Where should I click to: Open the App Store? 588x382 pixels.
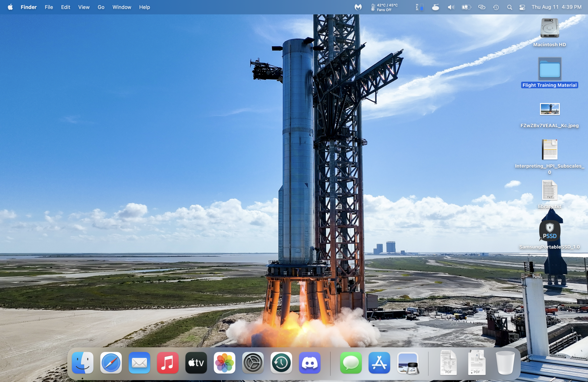pyautogui.click(x=379, y=363)
